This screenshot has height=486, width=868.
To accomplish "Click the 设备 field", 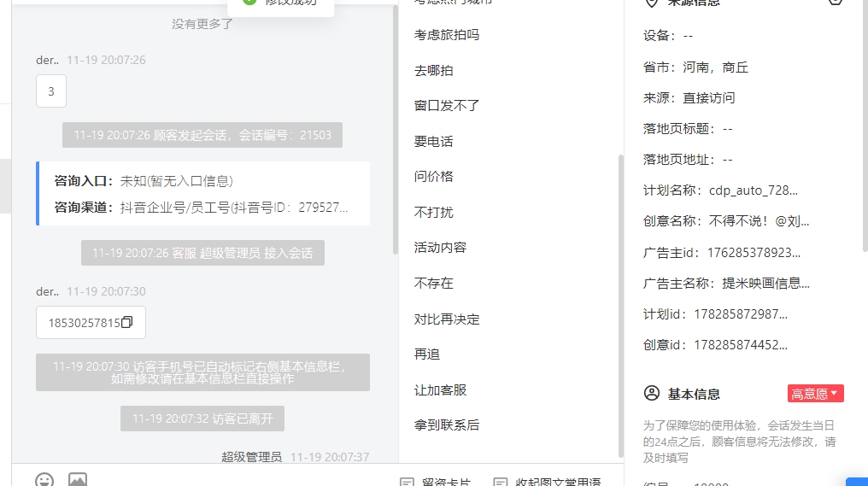I will 668,36.
